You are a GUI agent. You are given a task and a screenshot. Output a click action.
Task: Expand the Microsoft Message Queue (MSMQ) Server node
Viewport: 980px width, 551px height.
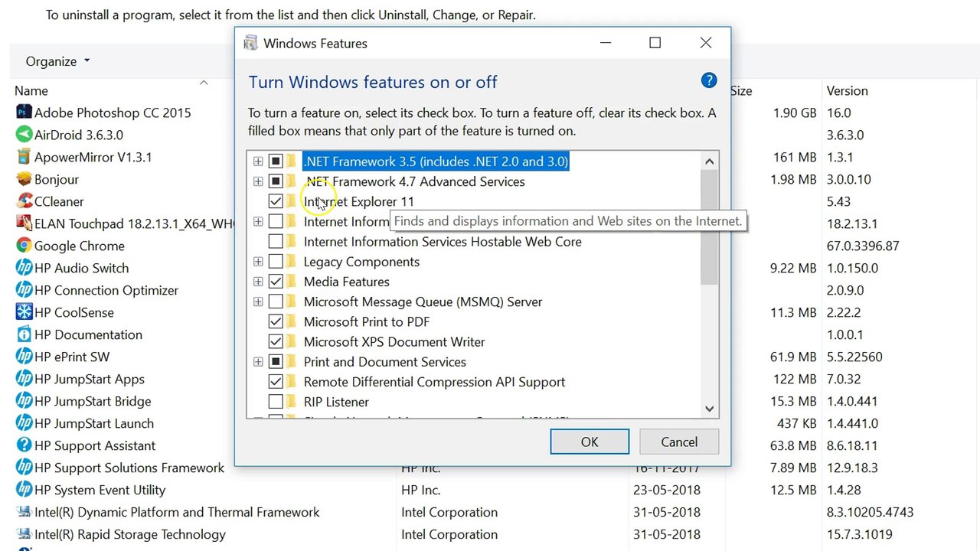(258, 302)
